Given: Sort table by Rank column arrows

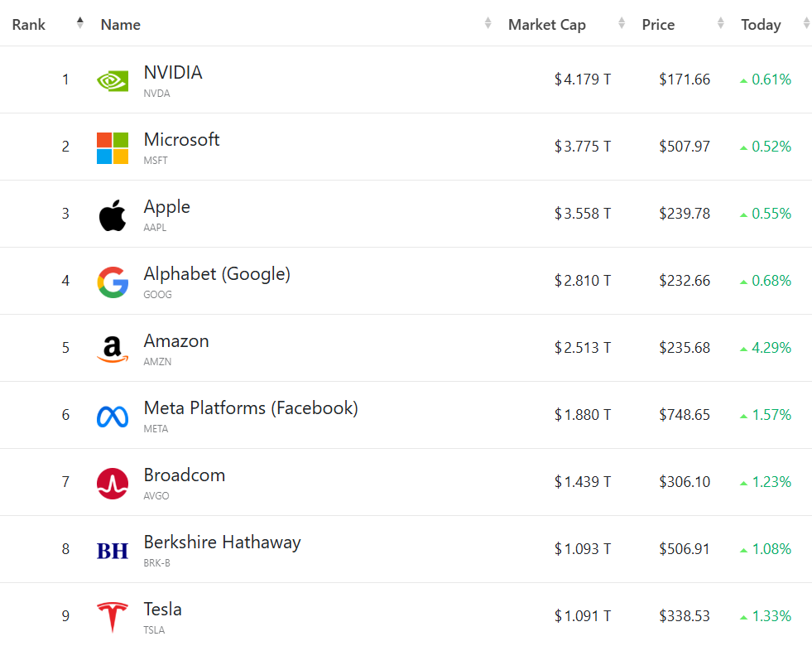Looking at the screenshot, I should [x=79, y=23].
